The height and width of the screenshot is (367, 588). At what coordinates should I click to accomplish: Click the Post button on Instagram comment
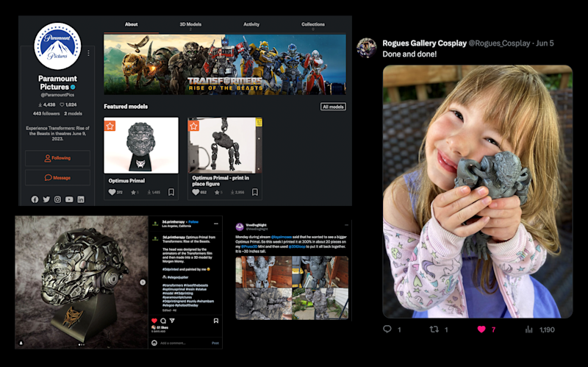point(215,343)
